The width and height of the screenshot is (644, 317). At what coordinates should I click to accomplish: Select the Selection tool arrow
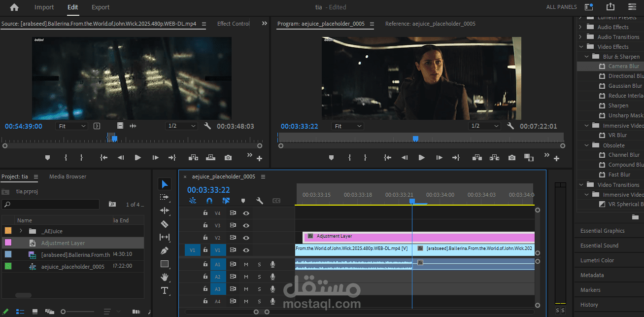165,184
